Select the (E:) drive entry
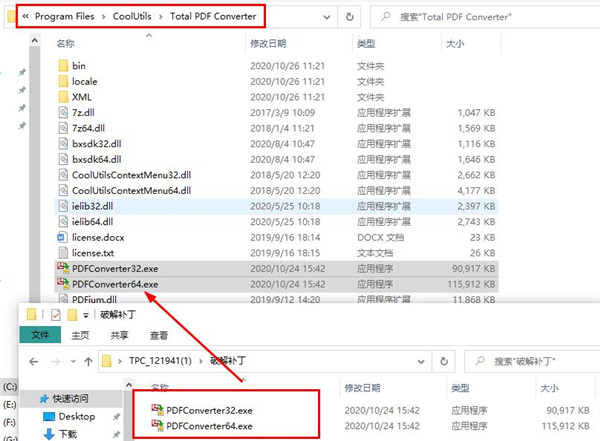The height and width of the screenshot is (441, 600). pyautogui.click(x=9, y=405)
